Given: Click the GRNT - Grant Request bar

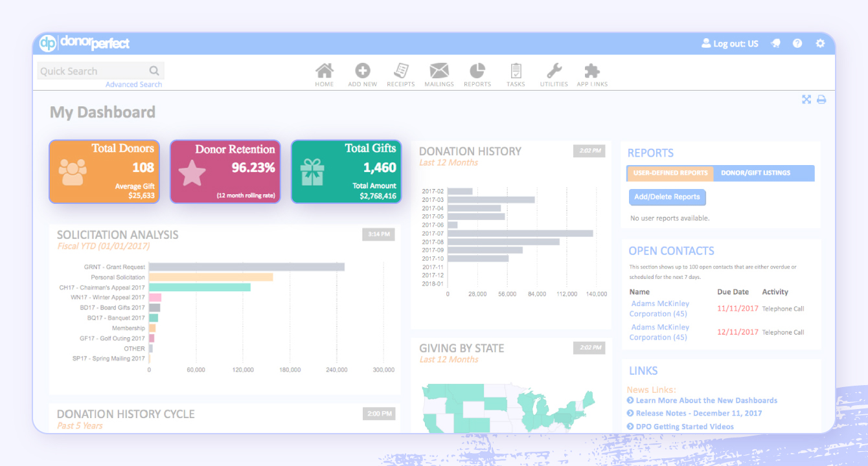Looking at the screenshot, I should click(246, 267).
